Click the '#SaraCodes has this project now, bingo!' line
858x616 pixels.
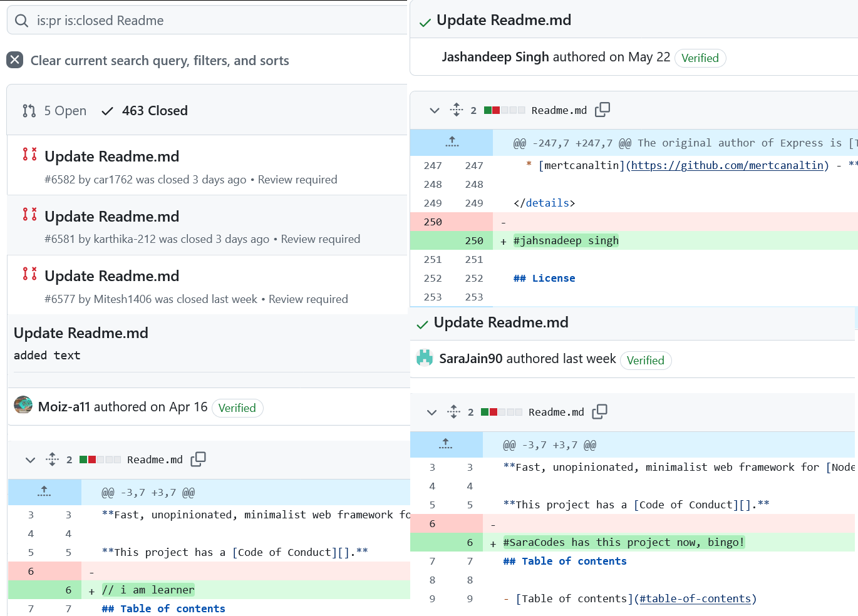pos(624,542)
